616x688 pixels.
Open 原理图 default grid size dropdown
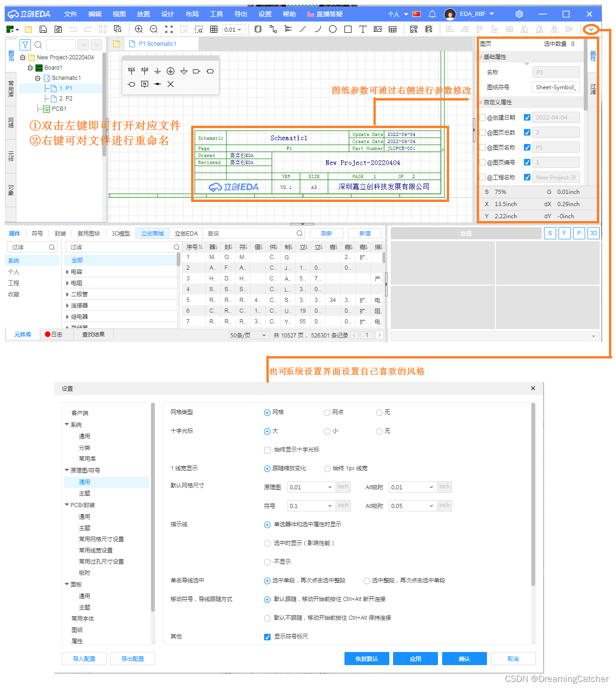(310, 487)
